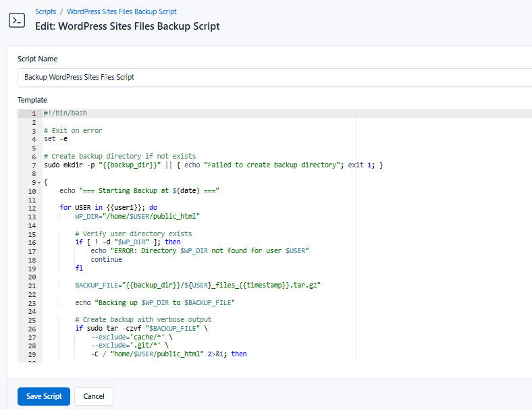Click line number 1 in the gutter
The image size is (532, 409).
click(x=34, y=113)
